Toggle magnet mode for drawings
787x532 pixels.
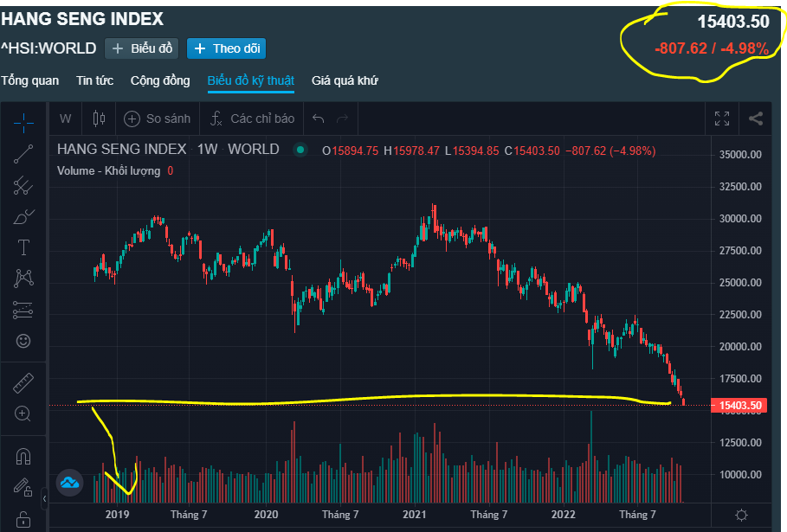(x=23, y=456)
